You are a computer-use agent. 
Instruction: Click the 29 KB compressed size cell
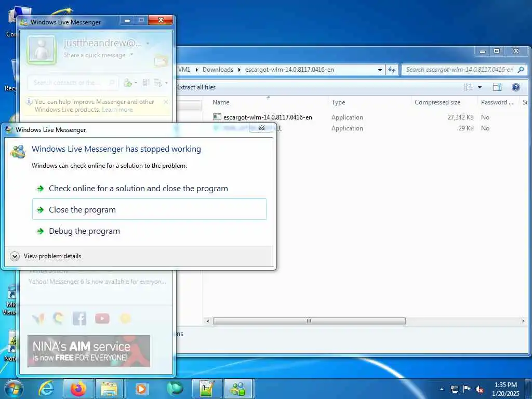pyautogui.click(x=466, y=128)
